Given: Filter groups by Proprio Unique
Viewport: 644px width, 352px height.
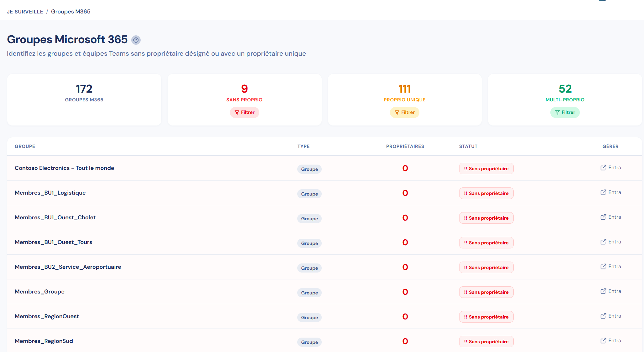Looking at the screenshot, I should 405,112.
